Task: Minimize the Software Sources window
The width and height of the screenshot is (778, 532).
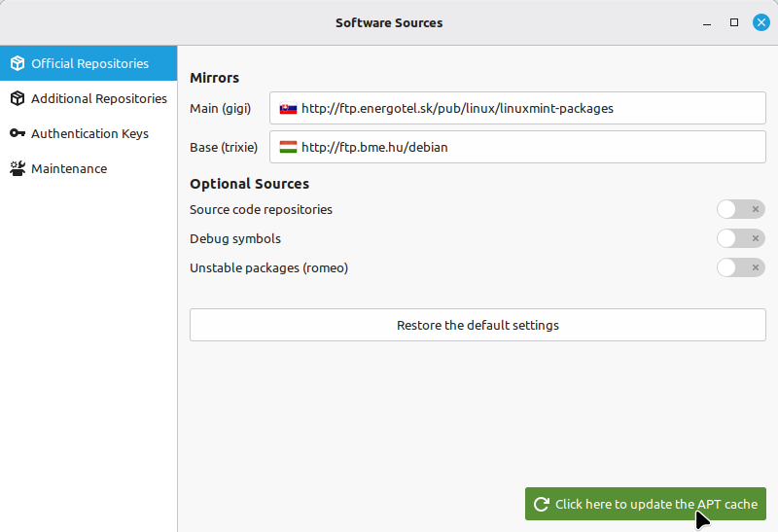Action: tap(707, 22)
